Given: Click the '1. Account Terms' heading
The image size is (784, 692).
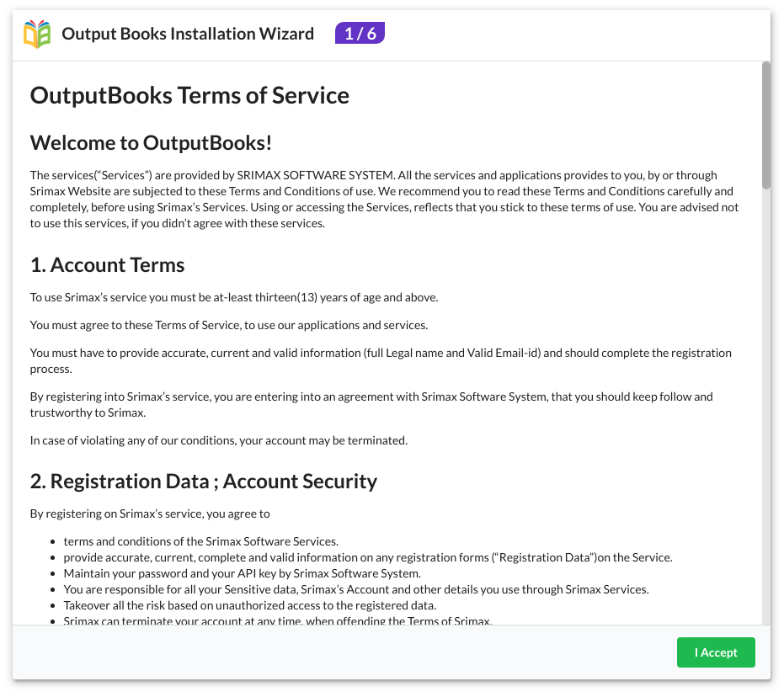Looking at the screenshot, I should 108,265.
